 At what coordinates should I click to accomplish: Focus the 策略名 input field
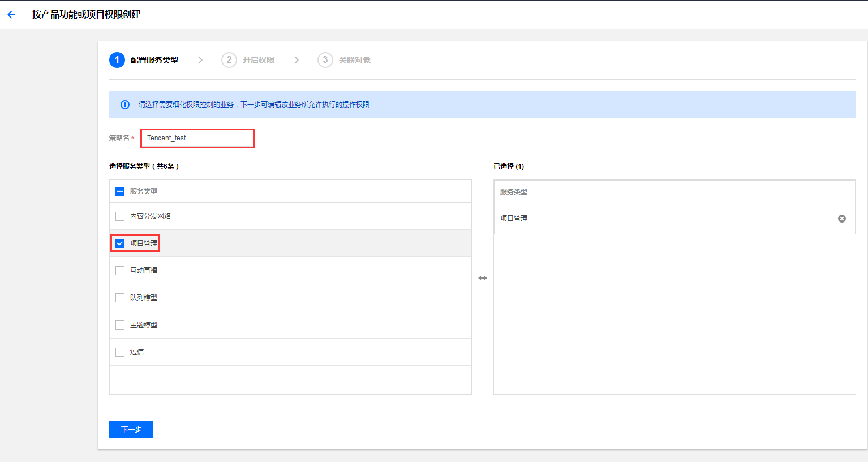pyautogui.click(x=197, y=138)
